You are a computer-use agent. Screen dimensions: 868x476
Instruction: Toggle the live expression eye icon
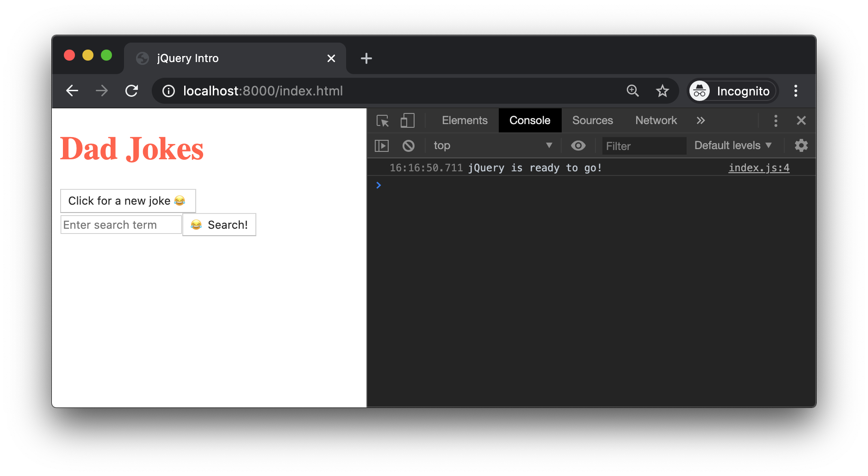coord(578,146)
